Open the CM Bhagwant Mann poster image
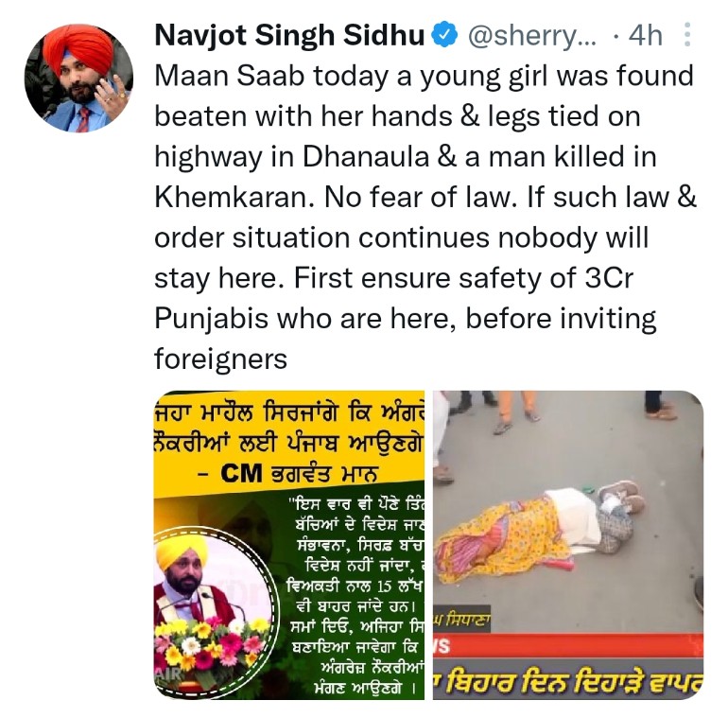This screenshot has height=718, width=728. tap(288, 545)
